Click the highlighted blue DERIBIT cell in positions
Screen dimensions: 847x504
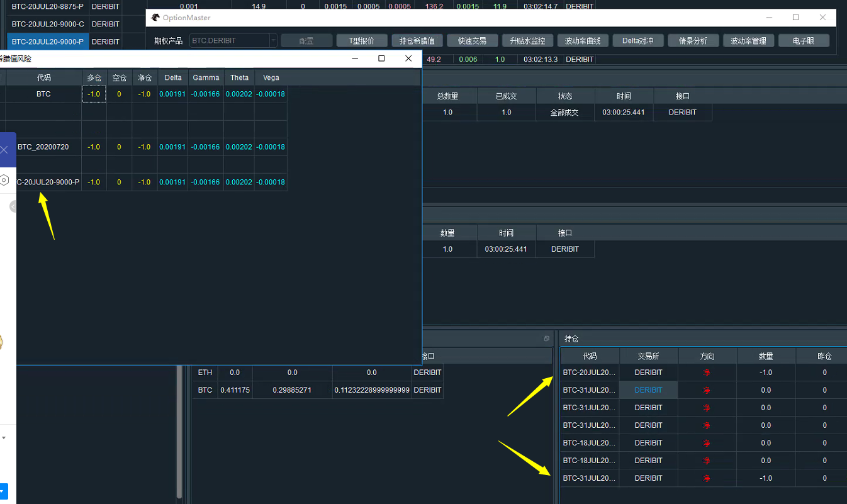648,390
